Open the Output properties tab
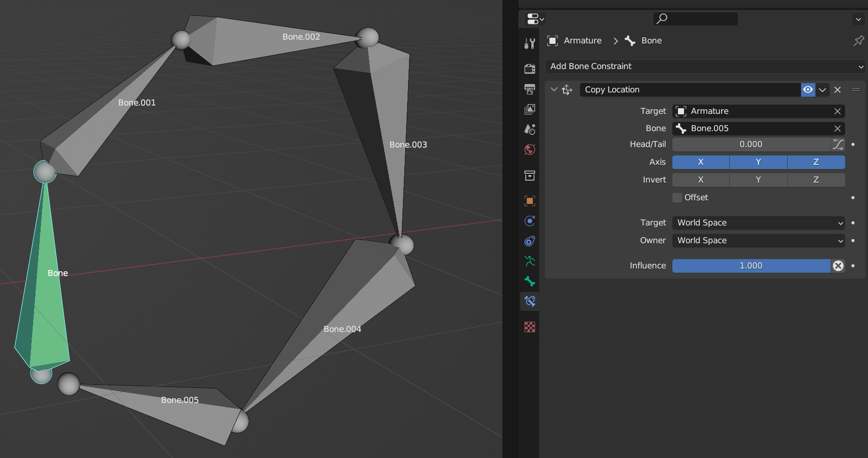The image size is (868, 458). pyautogui.click(x=529, y=89)
